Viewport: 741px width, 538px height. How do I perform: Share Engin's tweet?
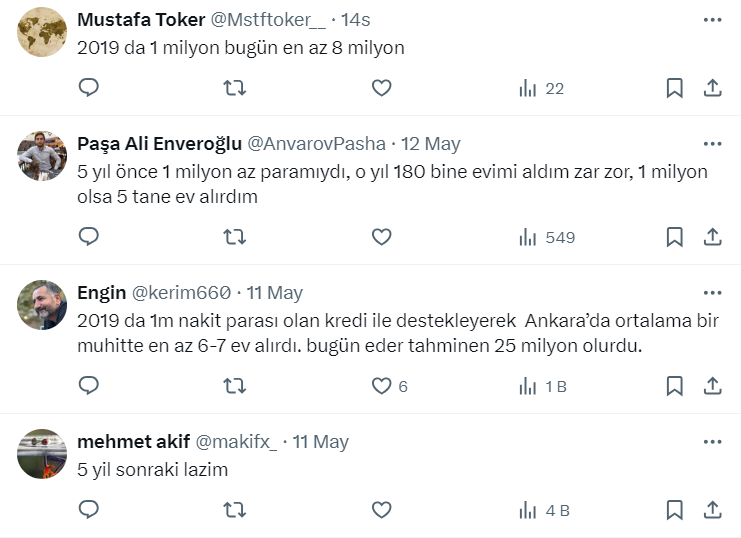(x=712, y=386)
